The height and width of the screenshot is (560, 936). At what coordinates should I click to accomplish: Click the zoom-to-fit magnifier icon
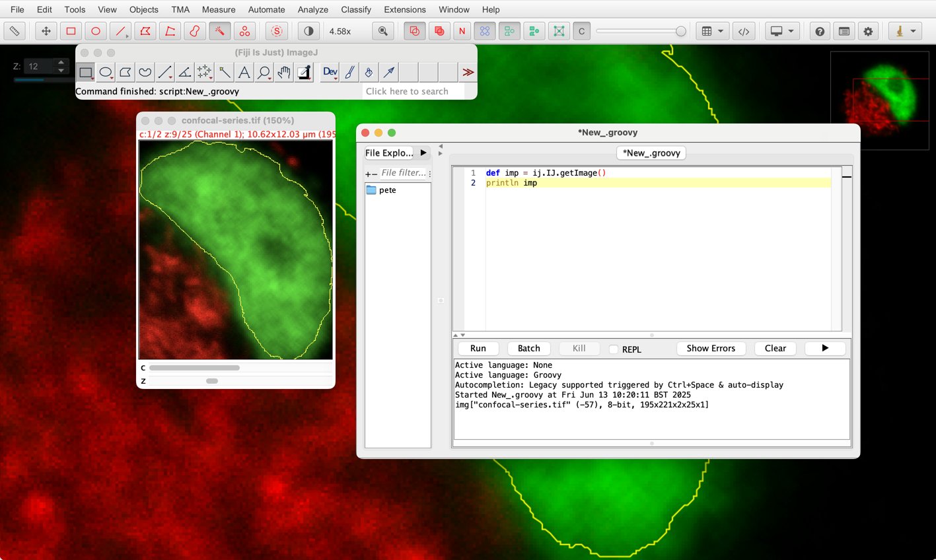(382, 31)
